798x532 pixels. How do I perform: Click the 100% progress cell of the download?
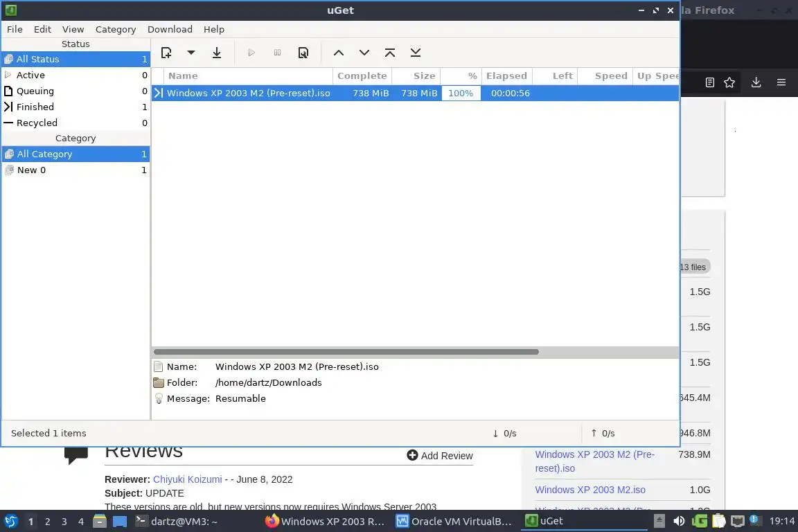(461, 93)
